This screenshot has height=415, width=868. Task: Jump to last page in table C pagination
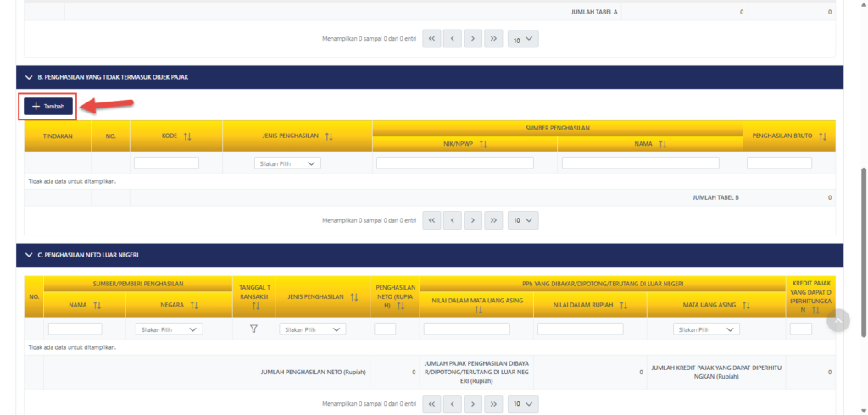point(493,403)
